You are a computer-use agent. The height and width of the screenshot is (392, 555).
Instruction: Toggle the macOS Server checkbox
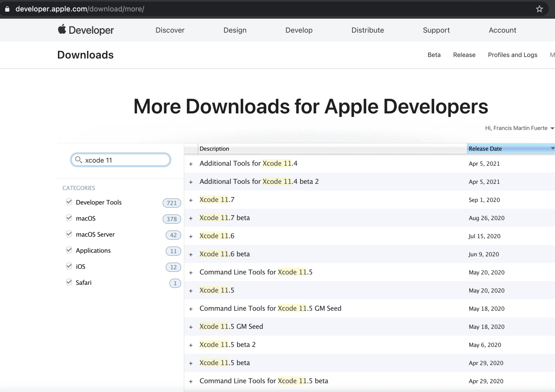click(x=69, y=234)
